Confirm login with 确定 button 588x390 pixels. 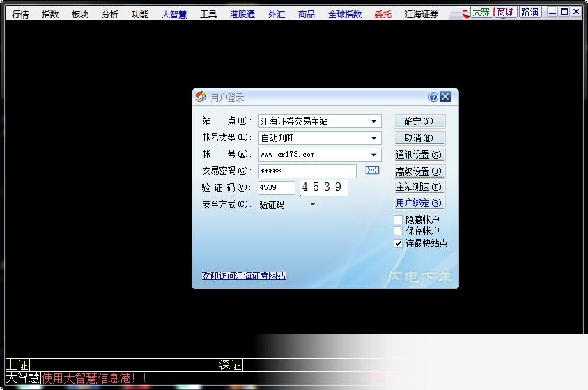click(419, 121)
